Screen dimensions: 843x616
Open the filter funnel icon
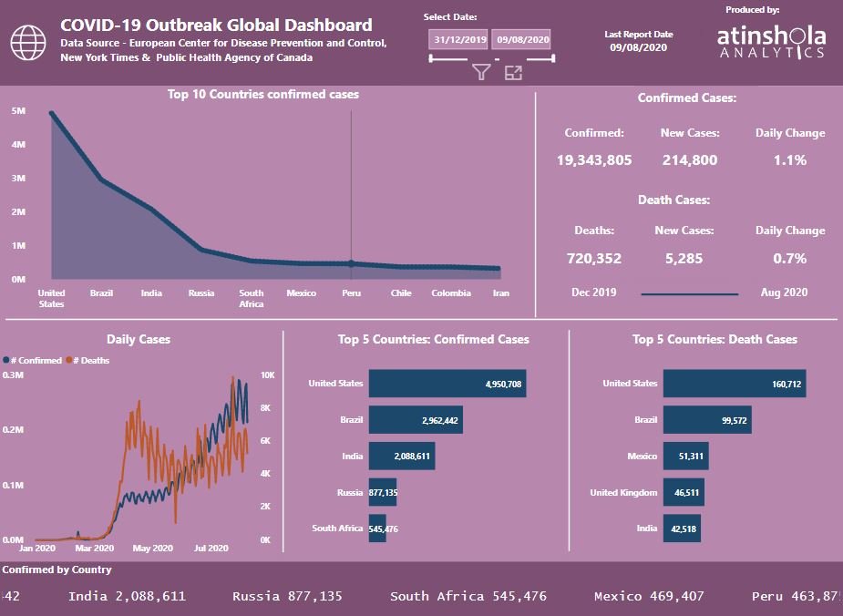[x=481, y=72]
